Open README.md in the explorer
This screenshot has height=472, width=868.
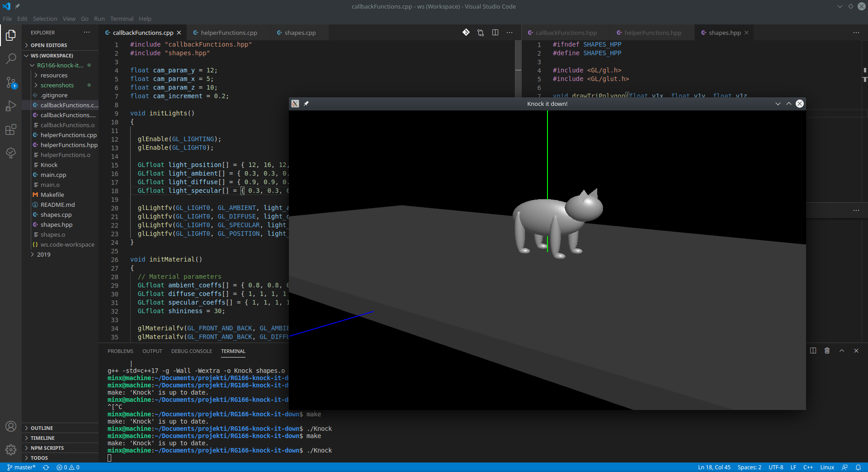(60, 205)
